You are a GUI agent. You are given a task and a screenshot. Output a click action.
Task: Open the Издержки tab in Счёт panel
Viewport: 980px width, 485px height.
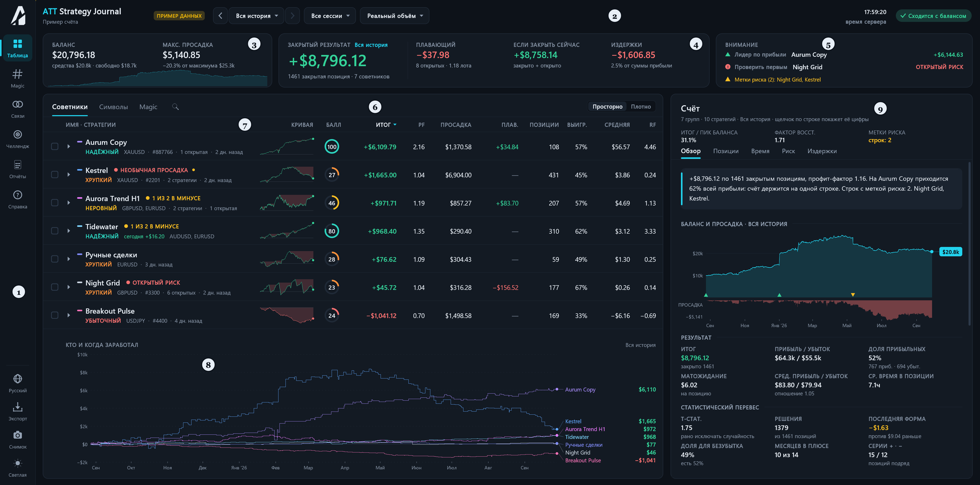822,151
